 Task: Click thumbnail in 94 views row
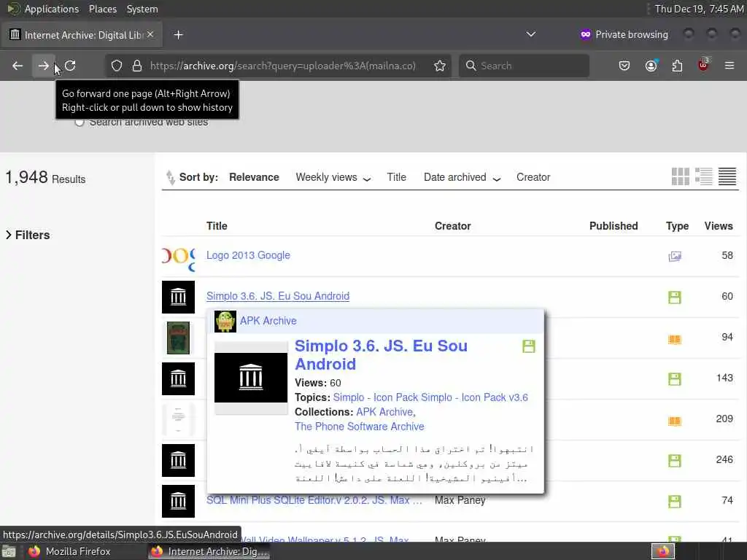coord(178,338)
